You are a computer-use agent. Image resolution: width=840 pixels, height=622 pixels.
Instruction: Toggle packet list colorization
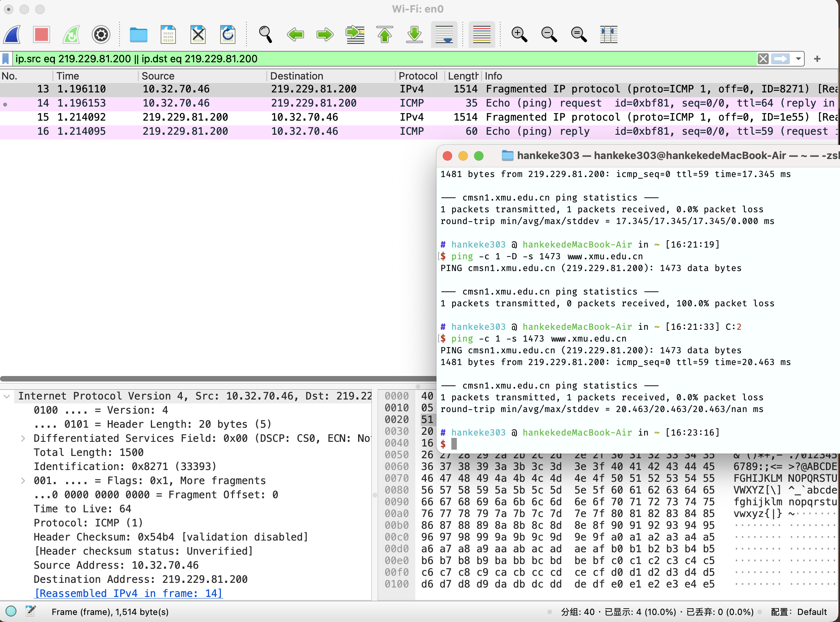click(x=482, y=34)
